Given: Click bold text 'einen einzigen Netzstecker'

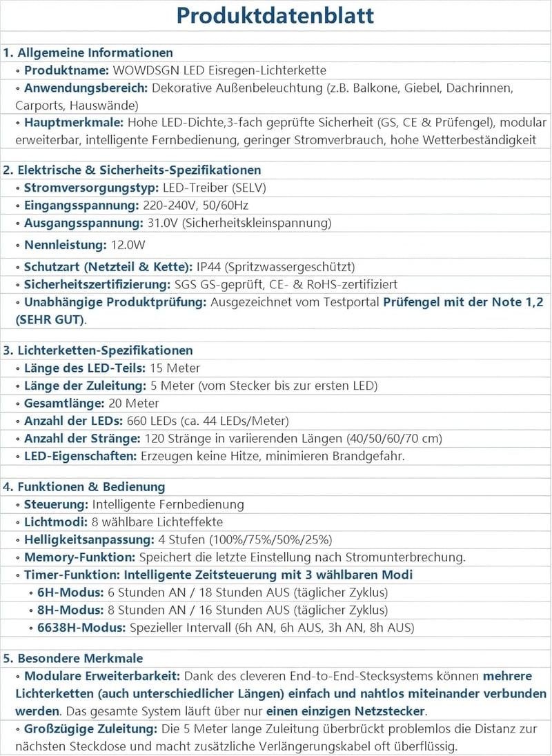Looking at the screenshot, I should point(345,711).
